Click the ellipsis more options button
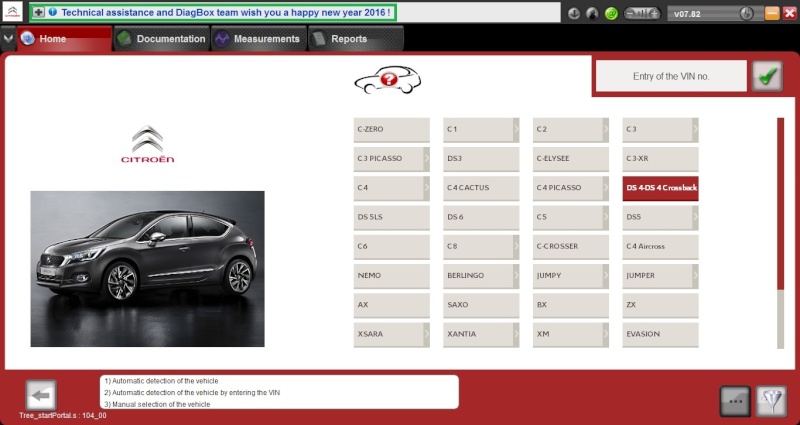Viewport: 800px width, 425px height. [x=735, y=402]
